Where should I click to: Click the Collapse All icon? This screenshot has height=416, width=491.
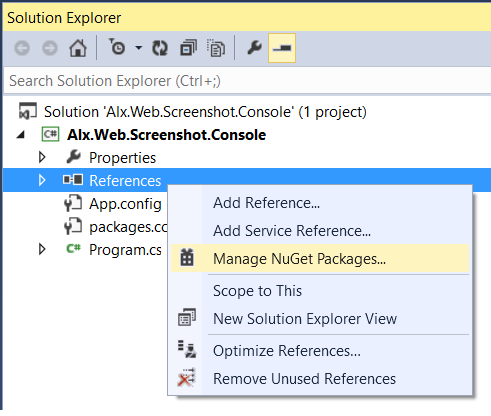click(188, 48)
